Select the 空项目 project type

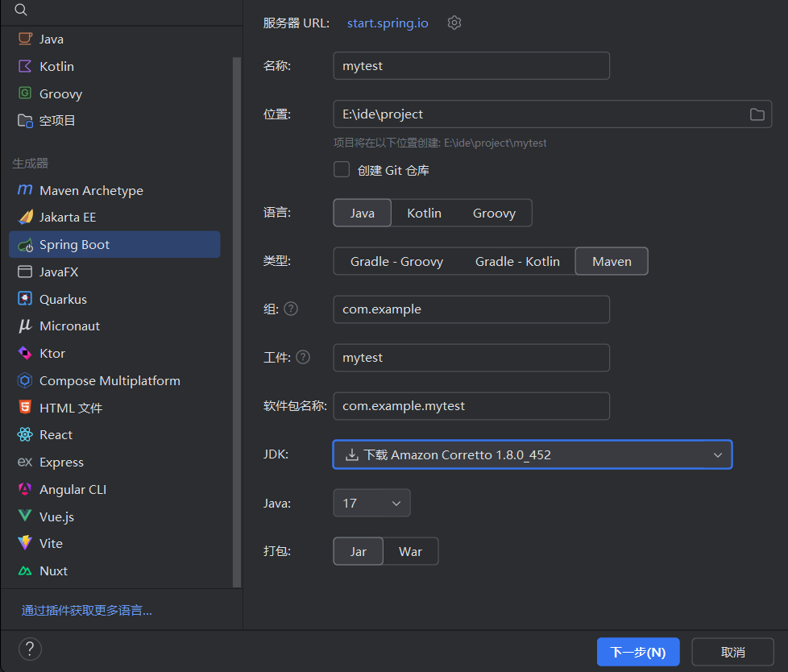coord(57,121)
